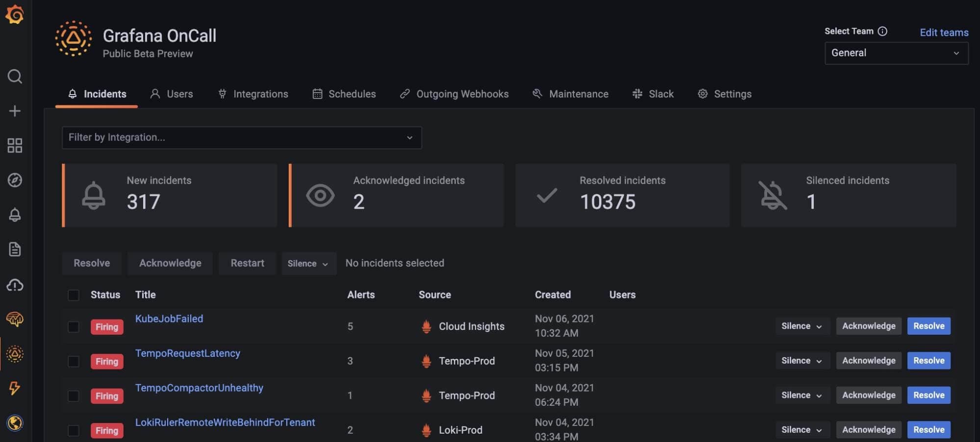Check the KubeJobFailed incident checkbox

tap(74, 327)
